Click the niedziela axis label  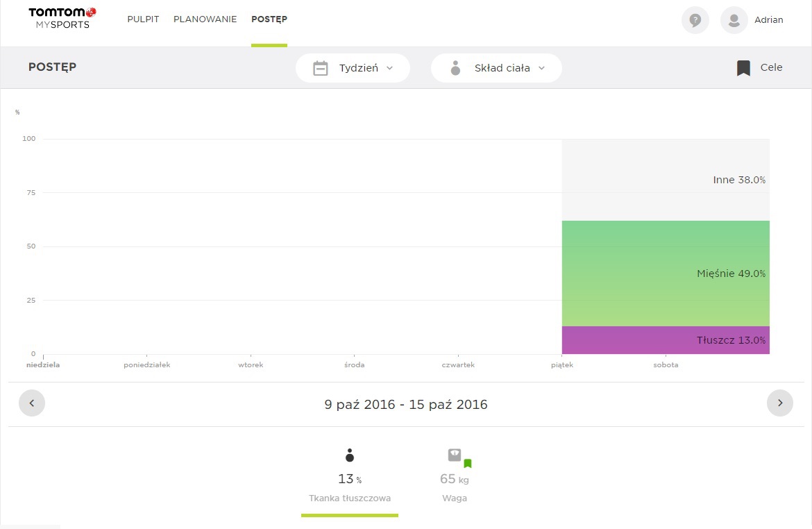pos(43,364)
